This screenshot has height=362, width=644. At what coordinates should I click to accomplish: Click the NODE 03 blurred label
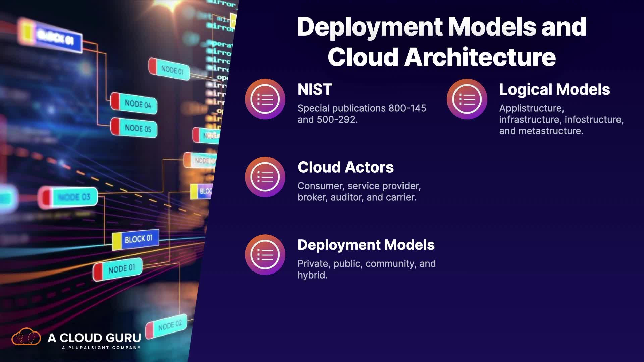coord(74,197)
